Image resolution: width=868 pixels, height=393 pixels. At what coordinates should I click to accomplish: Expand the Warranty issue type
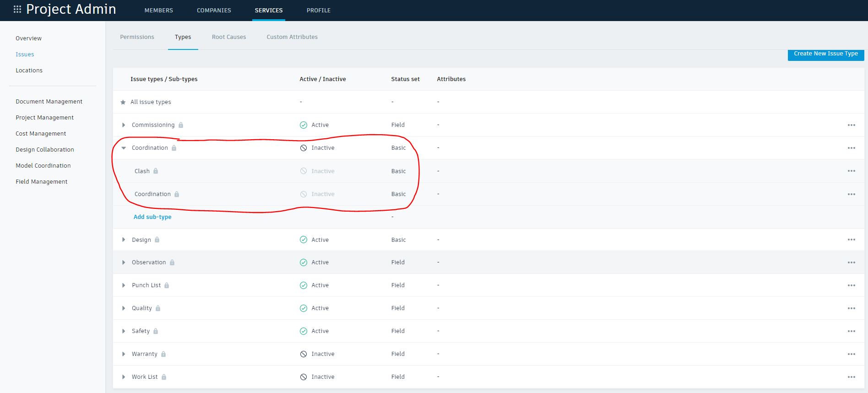124,354
